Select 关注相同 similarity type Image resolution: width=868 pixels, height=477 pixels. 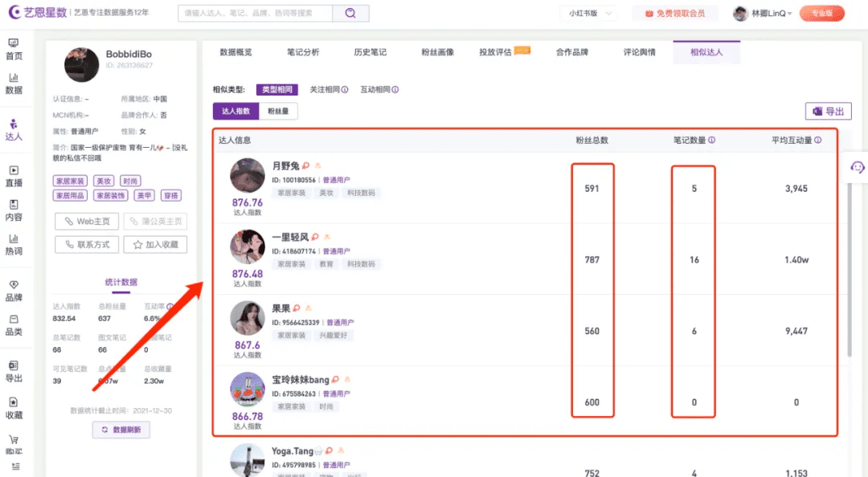point(325,90)
